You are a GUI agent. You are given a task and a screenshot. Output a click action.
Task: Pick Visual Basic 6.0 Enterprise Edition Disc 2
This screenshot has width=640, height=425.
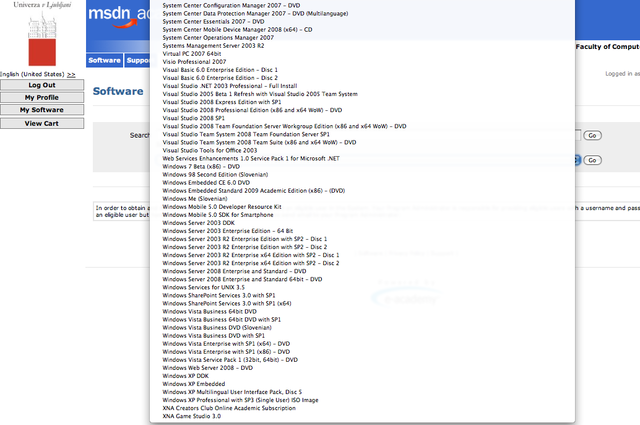pyautogui.click(x=220, y=78)
